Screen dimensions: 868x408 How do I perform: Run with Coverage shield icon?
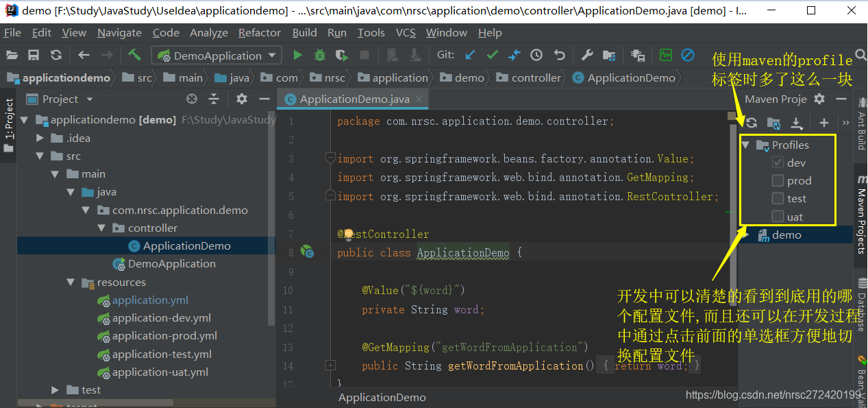342,56
